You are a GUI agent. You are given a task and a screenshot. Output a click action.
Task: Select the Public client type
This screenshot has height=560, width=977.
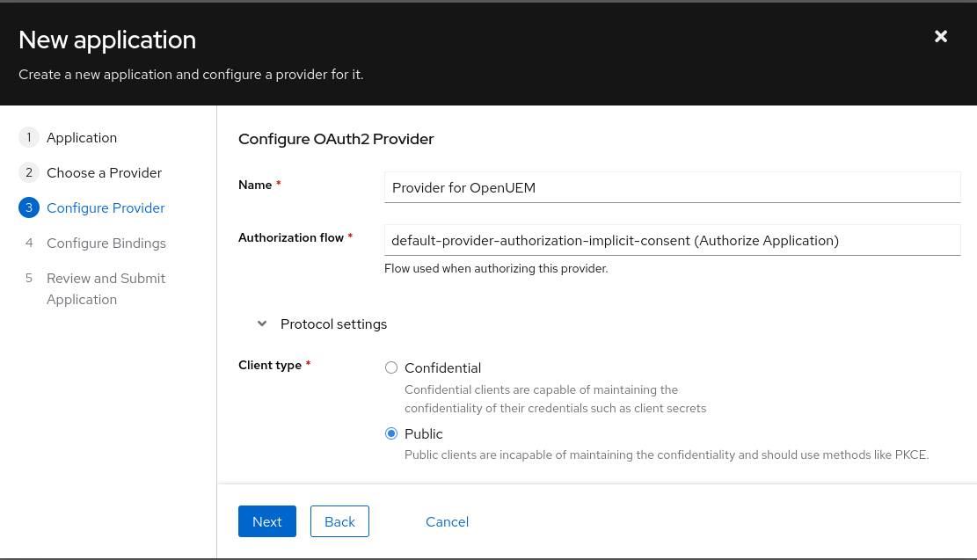click(x=390, y=433)
